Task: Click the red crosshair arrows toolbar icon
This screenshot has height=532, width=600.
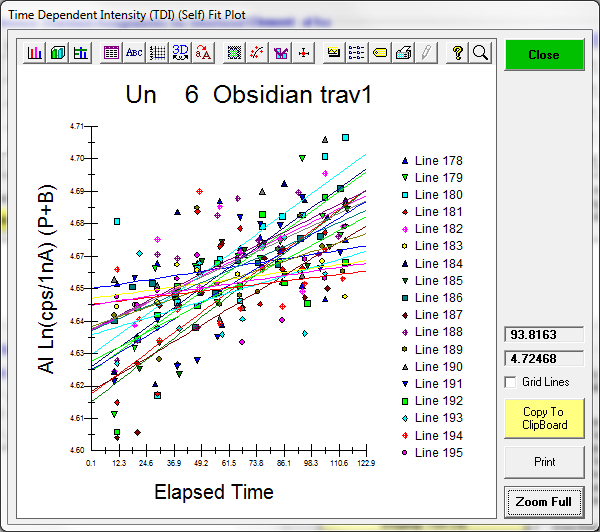Action: (x=305, y=53)
